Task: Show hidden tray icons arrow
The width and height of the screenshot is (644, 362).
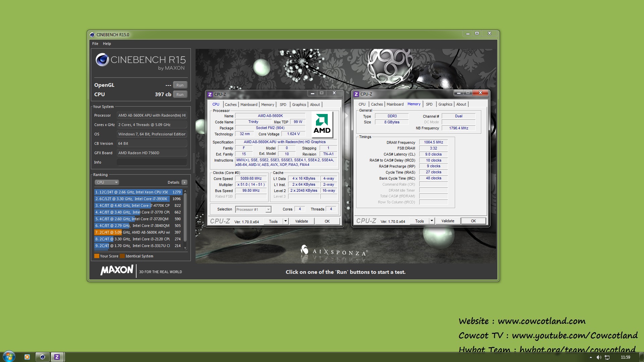Action: (591, 357)
